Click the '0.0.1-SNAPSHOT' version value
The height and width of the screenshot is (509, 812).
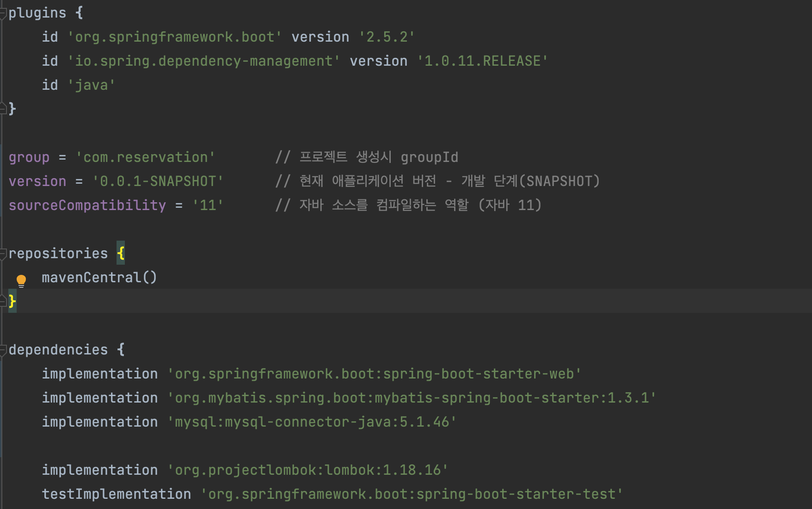coord(158,181)
